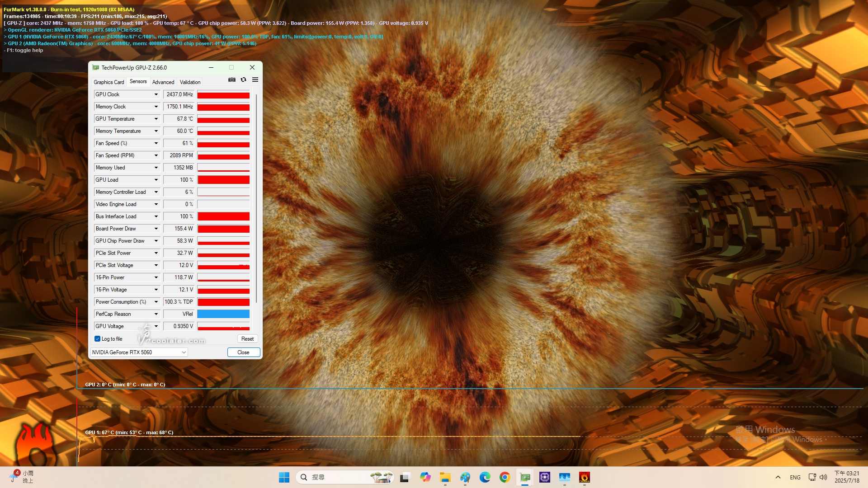Click the VRel PerfCap Reason value
The width and height of the screenshot is (868, 488).
tap(179, 314)
